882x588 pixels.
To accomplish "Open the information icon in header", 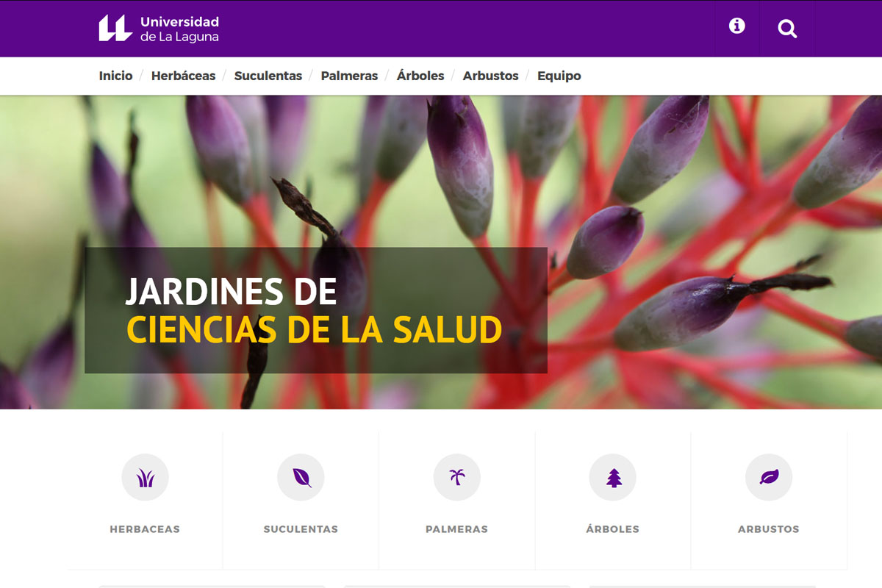I will point(736,26).
